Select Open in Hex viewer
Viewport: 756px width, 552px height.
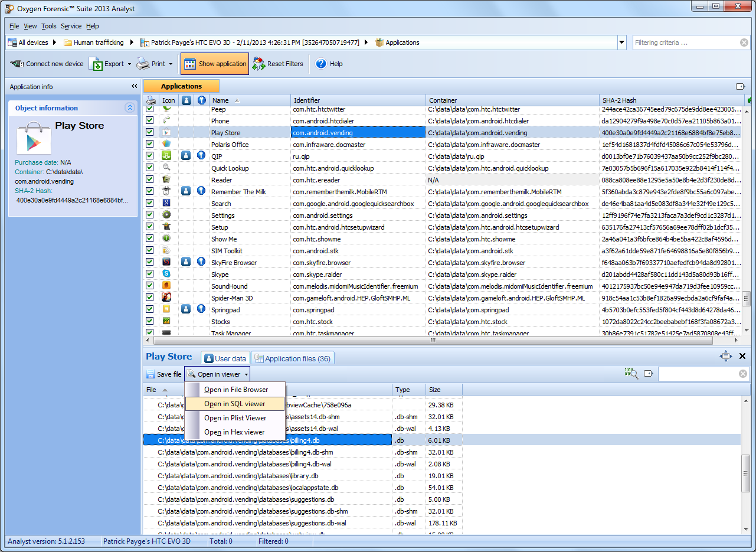click(x=235, y=432)
